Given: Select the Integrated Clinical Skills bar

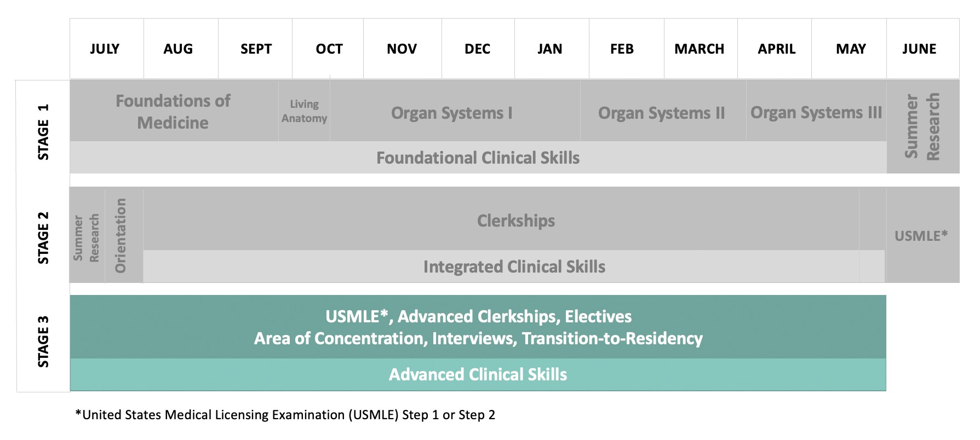Looking at the screenshot, I should [x=514, y=267].
